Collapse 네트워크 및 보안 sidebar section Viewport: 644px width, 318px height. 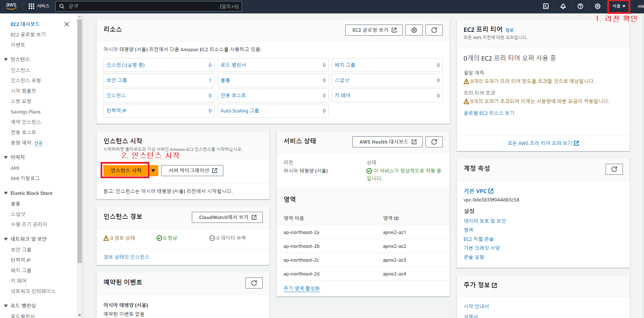6,239
